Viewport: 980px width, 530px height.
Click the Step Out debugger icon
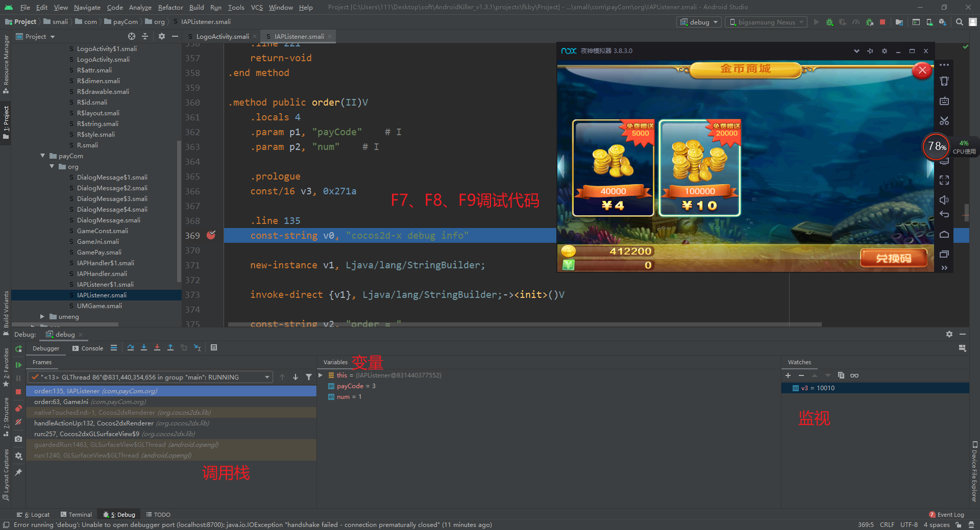pos(170,348)
